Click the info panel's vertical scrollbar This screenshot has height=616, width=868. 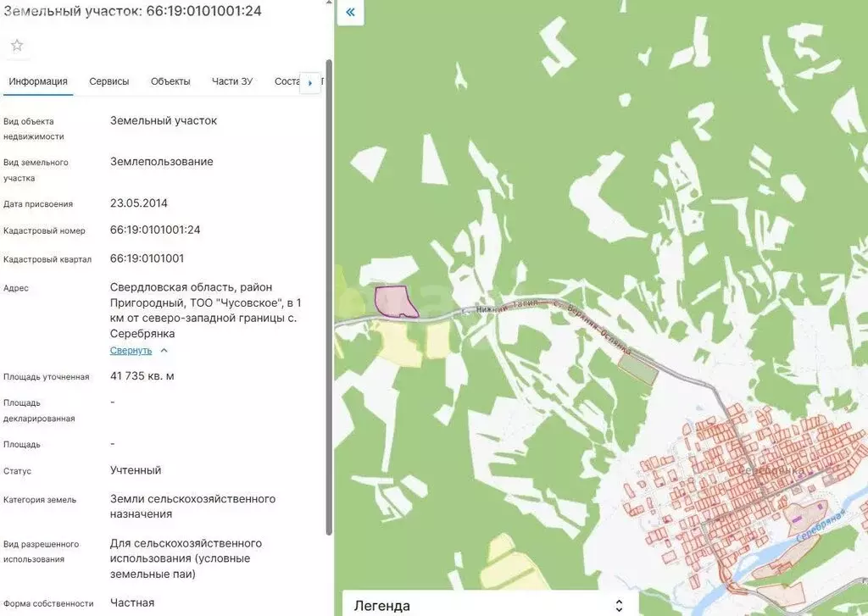(x=329, y=297)
